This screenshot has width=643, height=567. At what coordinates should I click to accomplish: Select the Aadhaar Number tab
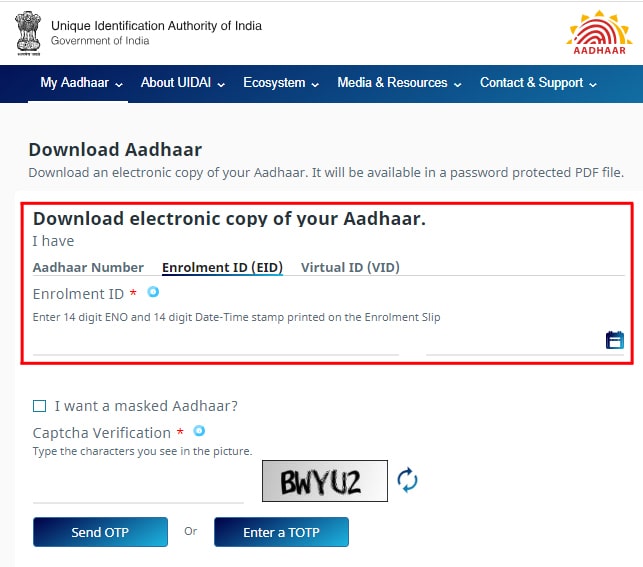[x=88, y=267]
